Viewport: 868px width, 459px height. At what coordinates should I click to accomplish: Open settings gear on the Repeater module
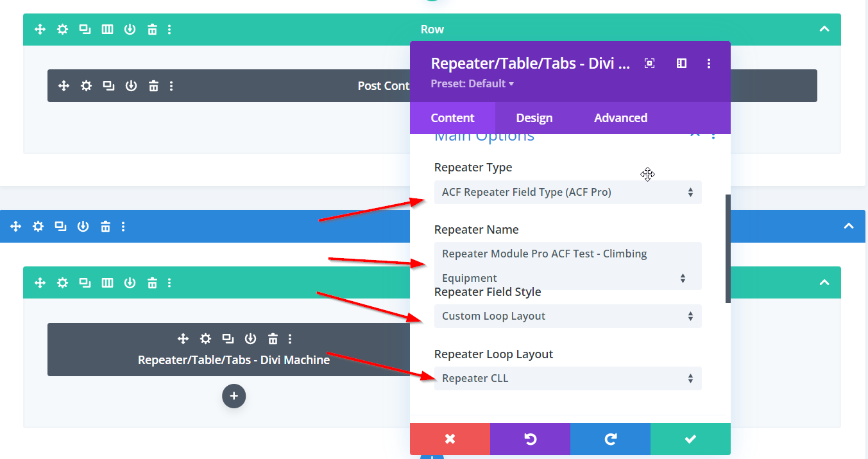(205, 338)
